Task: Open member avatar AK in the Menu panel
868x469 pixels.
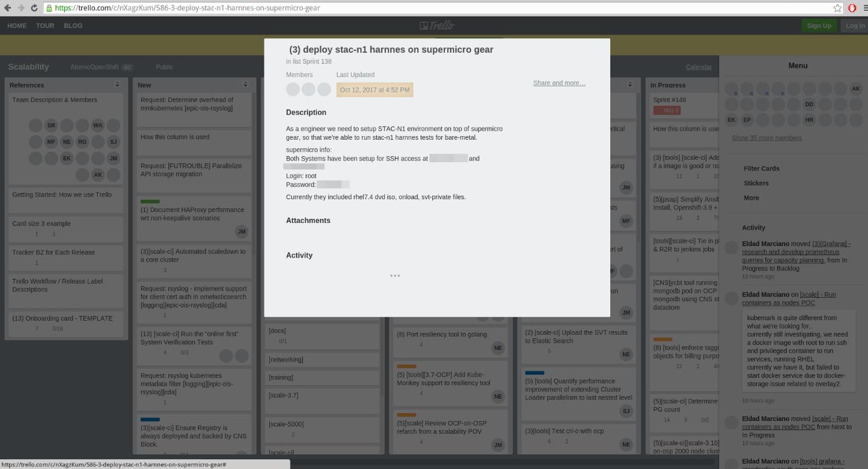Action: pyautogui.click(x=856, y=88)
